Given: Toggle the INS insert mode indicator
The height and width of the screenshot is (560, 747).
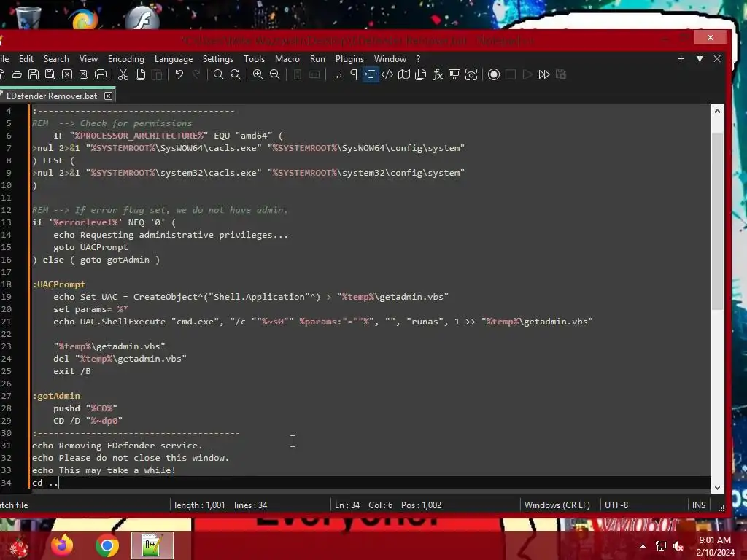Looking at the screenshot, I should point(698,505).
